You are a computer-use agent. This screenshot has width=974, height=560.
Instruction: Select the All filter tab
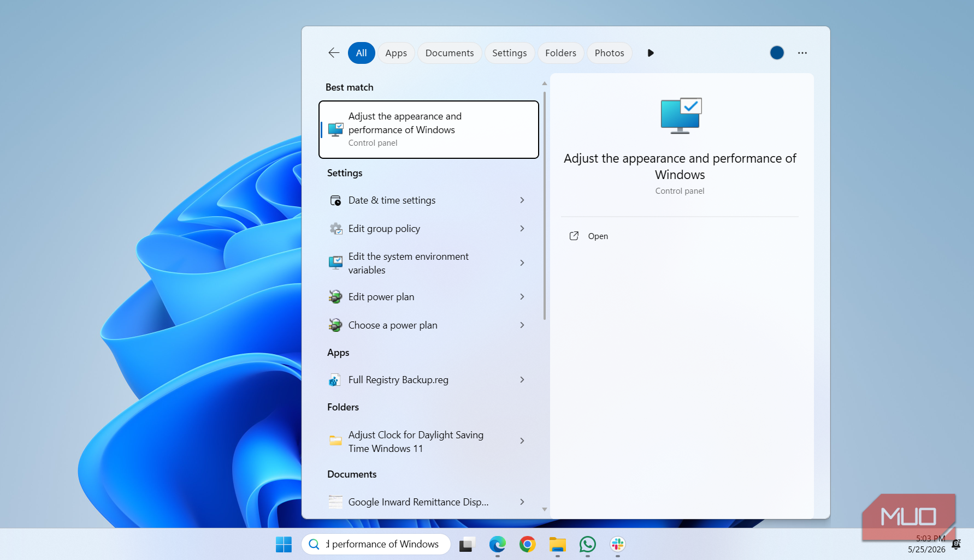[361, 53]
